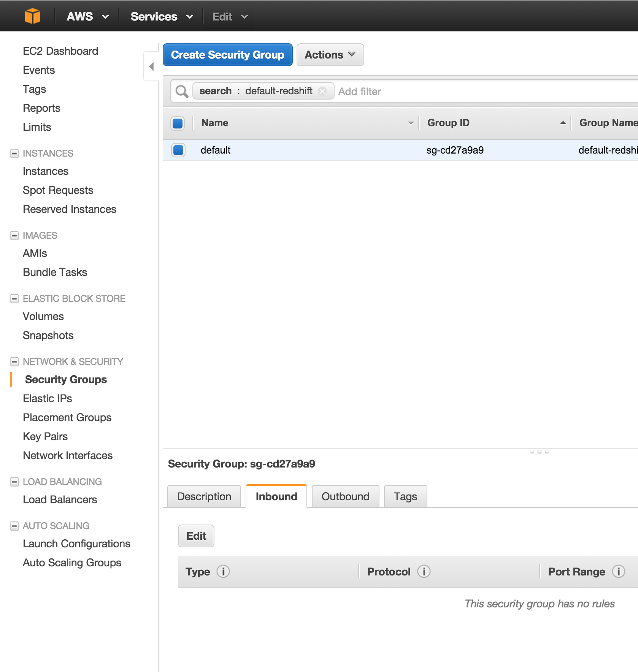Collapse the sidebar with the arrow handle

click(151, 67)
